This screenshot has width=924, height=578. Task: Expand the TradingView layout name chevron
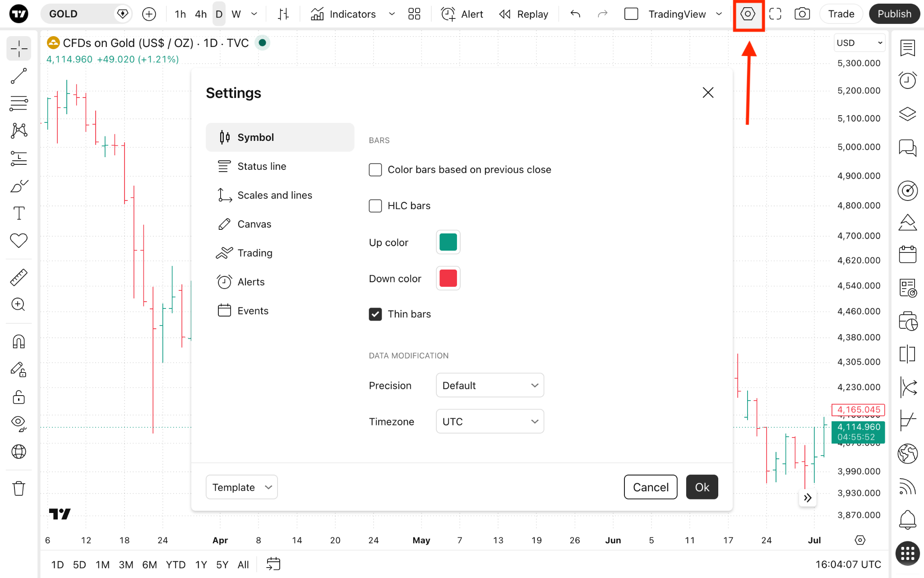click(719, 14)
